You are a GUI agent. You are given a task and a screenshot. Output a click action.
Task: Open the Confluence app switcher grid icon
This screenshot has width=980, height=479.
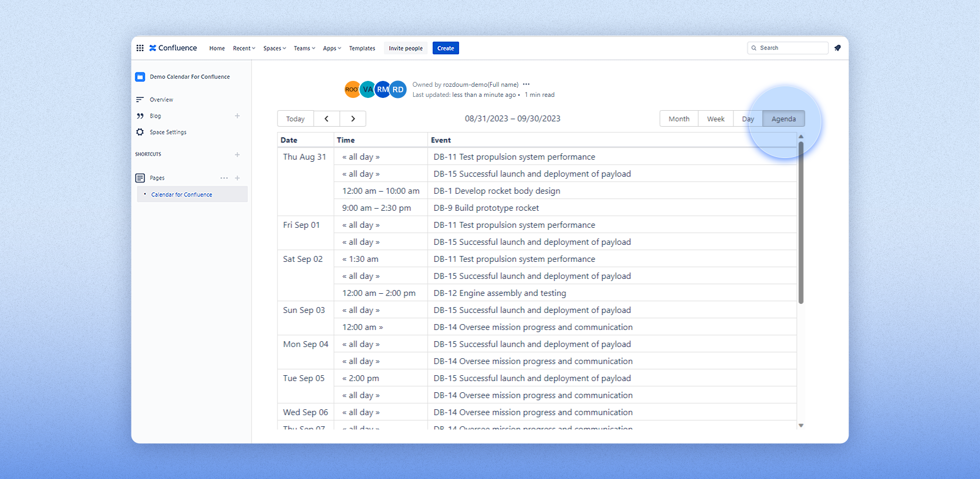tap(140, 48)
